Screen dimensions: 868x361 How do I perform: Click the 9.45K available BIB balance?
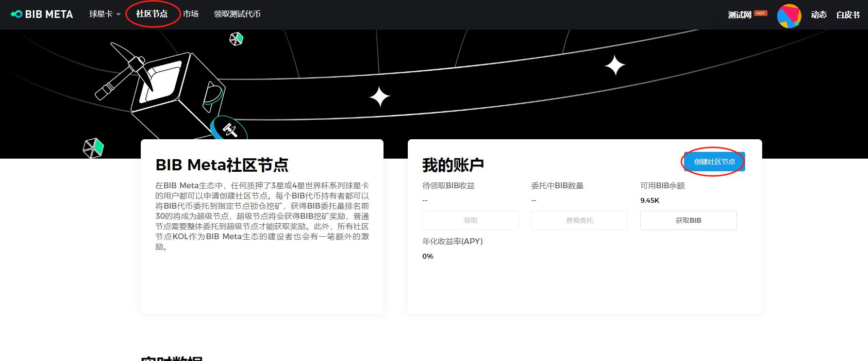650,200
